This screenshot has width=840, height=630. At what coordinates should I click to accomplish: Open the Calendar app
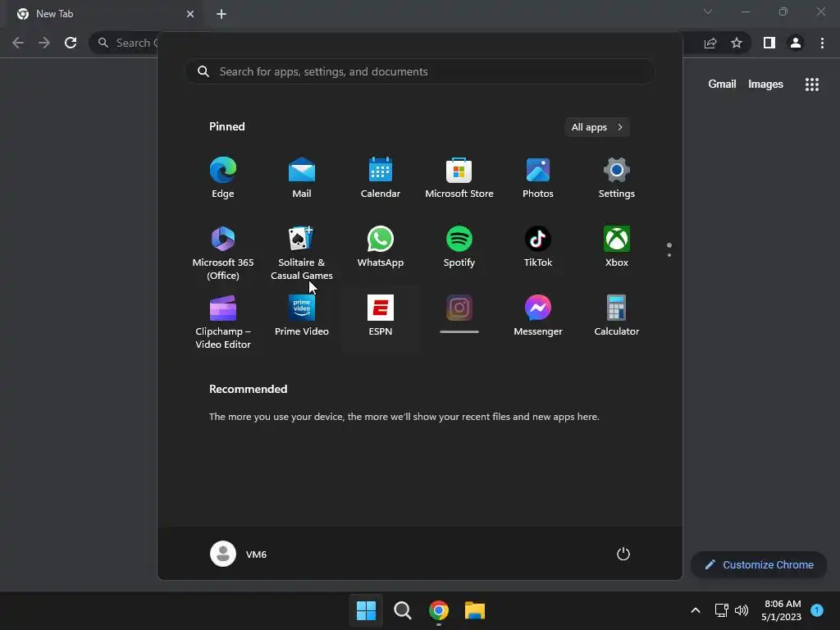[x=381, y=178]
